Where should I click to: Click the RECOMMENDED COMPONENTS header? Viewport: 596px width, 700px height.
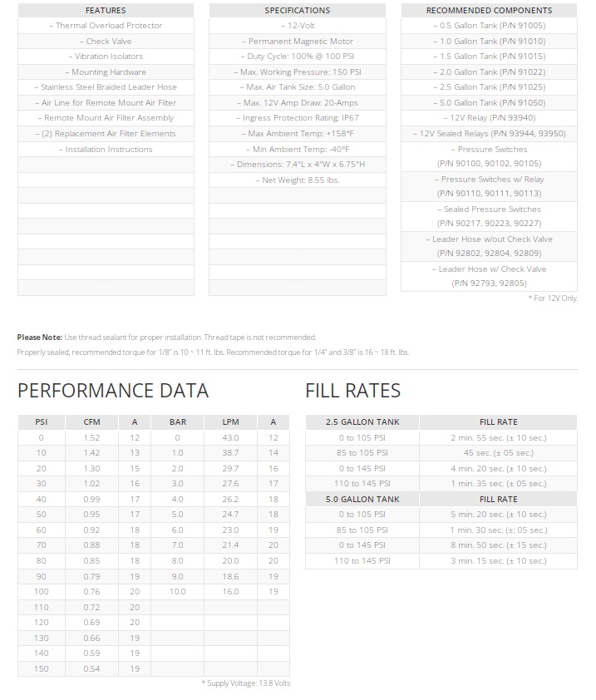click(x=489, y=11)
